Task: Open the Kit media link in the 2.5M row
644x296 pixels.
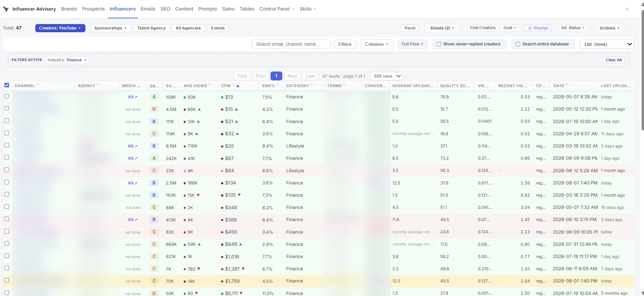Action: (133, 183)
